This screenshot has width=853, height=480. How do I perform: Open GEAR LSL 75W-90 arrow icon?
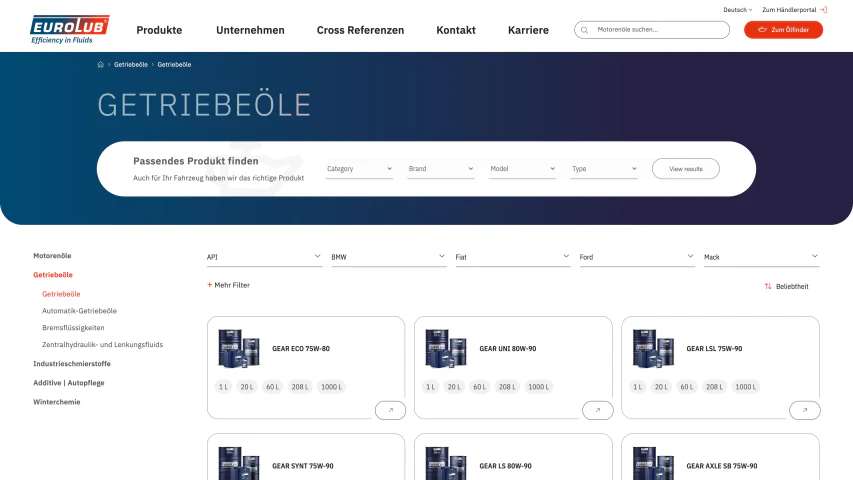pos(805,410)
